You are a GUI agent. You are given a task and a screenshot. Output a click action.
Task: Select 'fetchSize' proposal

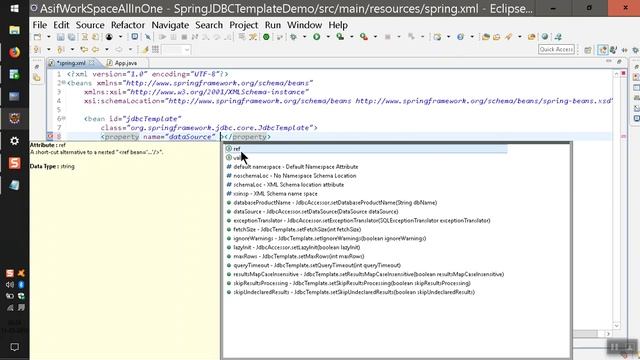[297, 230]
